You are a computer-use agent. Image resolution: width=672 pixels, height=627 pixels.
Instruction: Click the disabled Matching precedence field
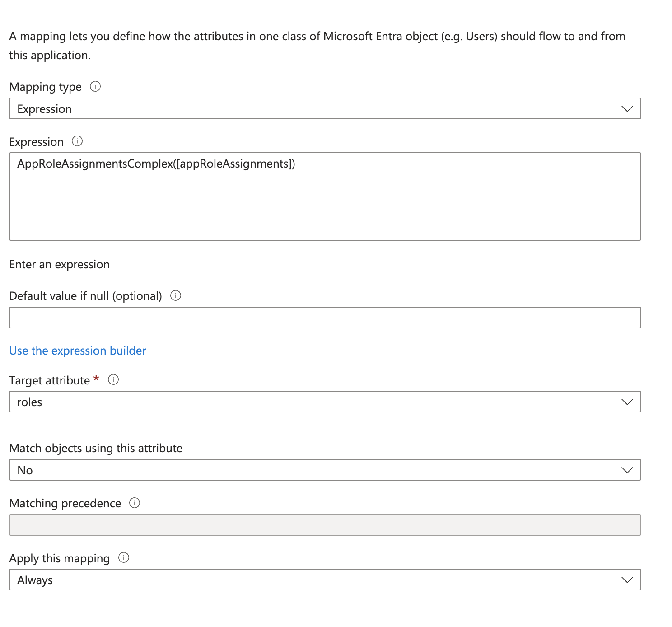click(x=325, y=525)
